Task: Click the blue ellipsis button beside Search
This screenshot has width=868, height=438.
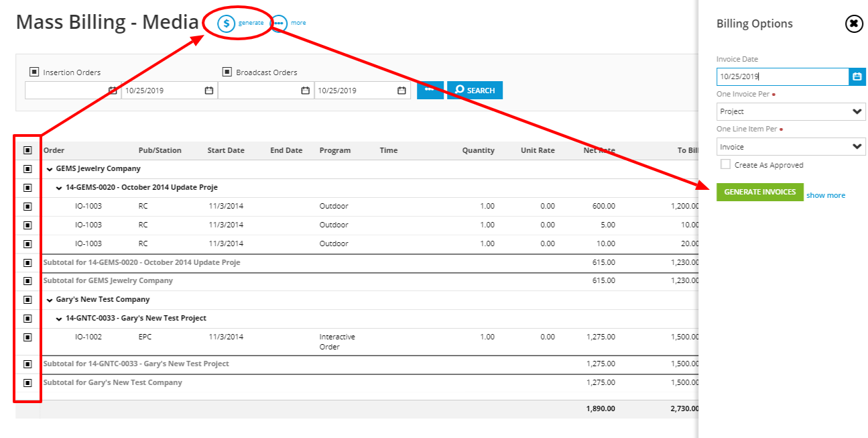Action: 430,91
